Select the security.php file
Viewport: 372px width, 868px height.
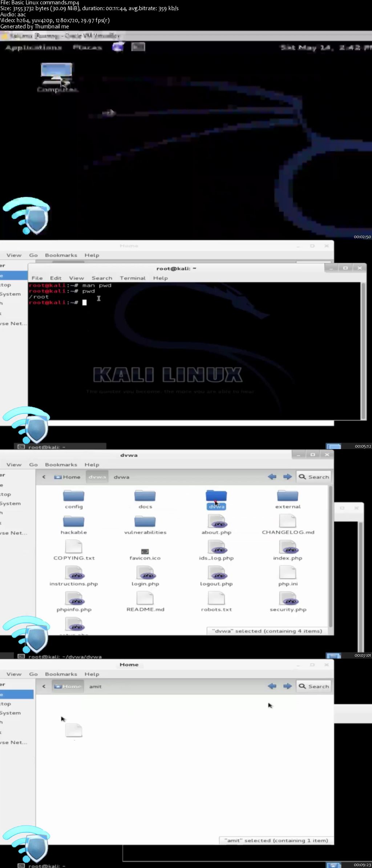pyautogui.click(x=288, y=602)
